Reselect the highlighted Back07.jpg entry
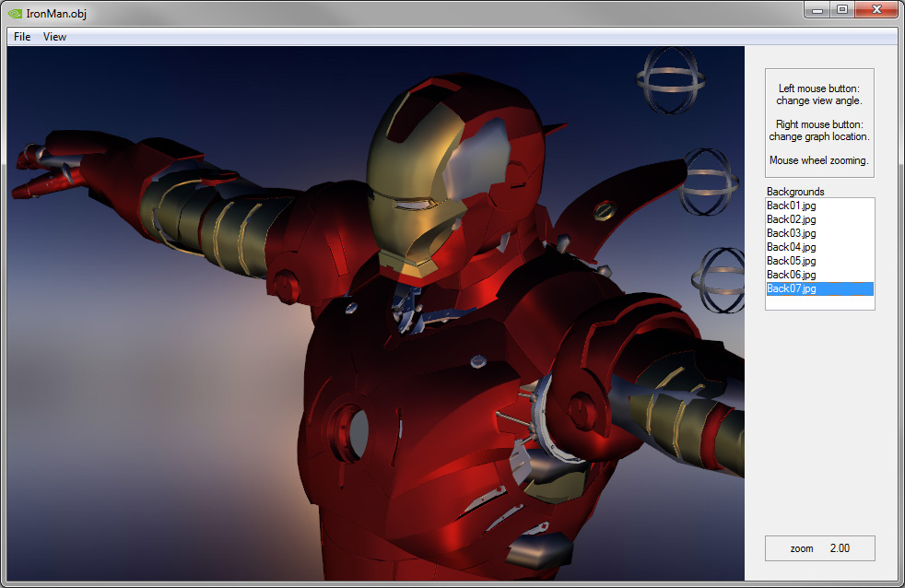905x588 pixels. (x=791, y=288)
